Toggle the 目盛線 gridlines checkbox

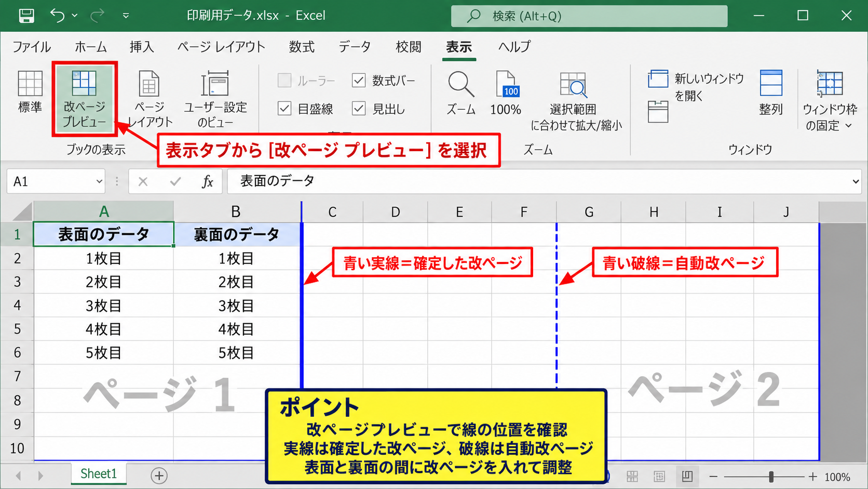284,109
